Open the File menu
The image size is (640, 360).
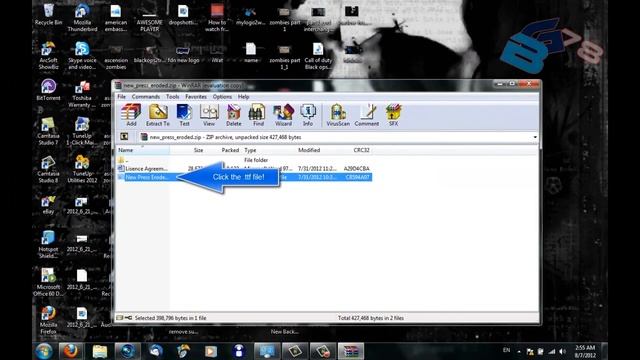click(122, 97)
